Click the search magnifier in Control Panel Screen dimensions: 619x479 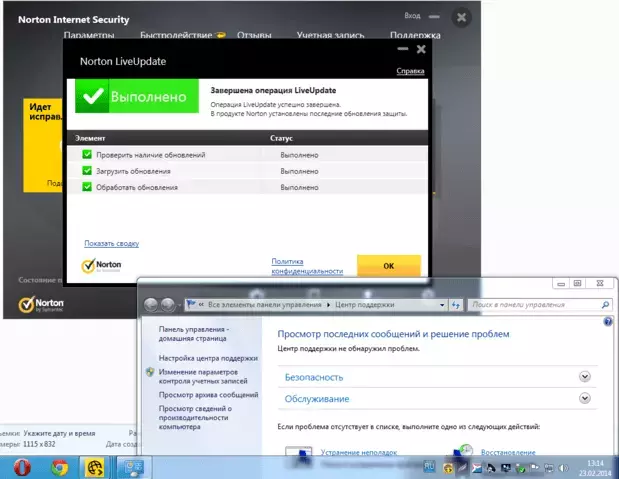(x=605, y=305)
